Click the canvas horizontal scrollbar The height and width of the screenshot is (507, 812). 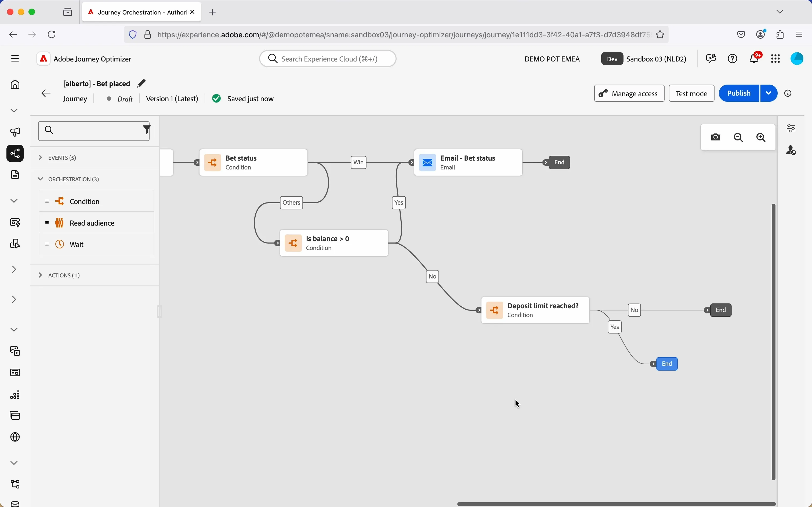(616, 504)
